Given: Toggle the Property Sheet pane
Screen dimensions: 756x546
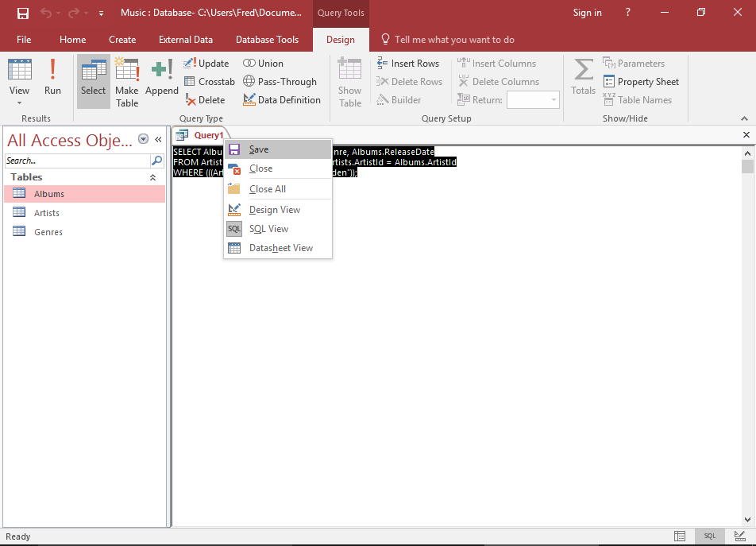Looking at the screenshot, I should (641, 82).
